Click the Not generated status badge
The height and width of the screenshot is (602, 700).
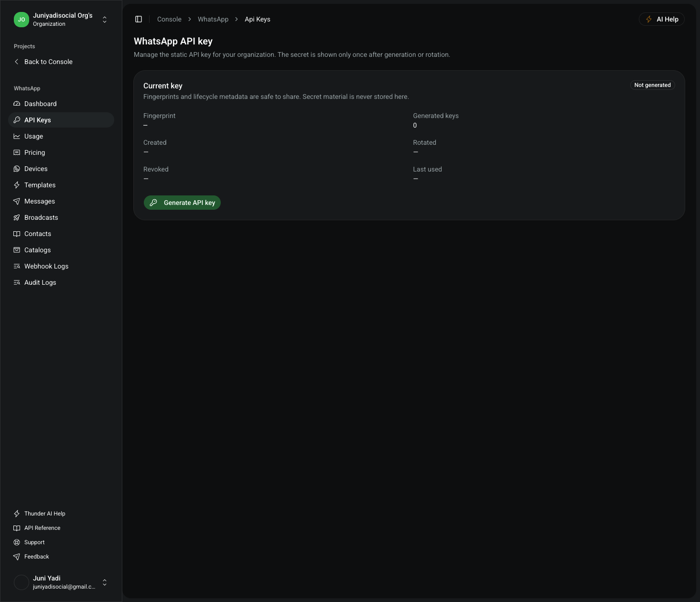(x=652, y=85)
